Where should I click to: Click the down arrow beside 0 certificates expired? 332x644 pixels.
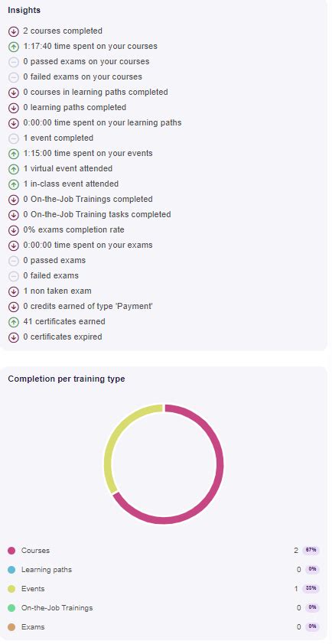[14, 337]
